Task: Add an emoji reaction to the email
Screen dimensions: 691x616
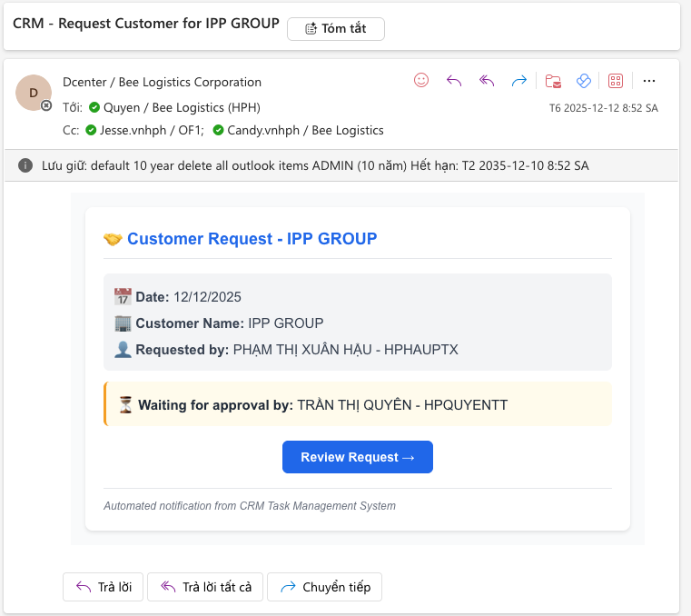Action: click(421, 80)
